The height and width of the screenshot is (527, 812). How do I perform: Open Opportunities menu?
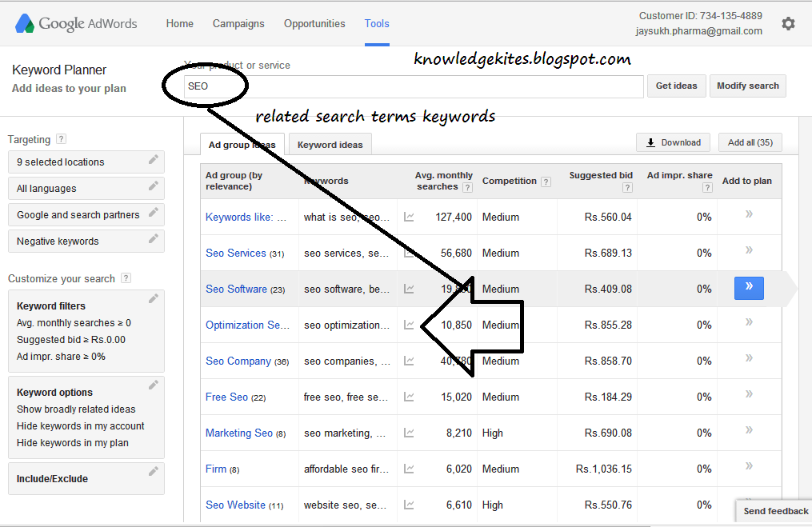(x=314, y=24)
